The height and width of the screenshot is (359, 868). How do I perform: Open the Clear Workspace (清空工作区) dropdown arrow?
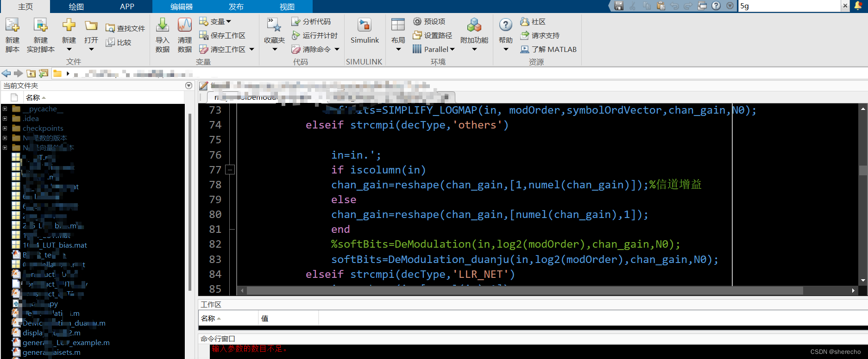252,49
